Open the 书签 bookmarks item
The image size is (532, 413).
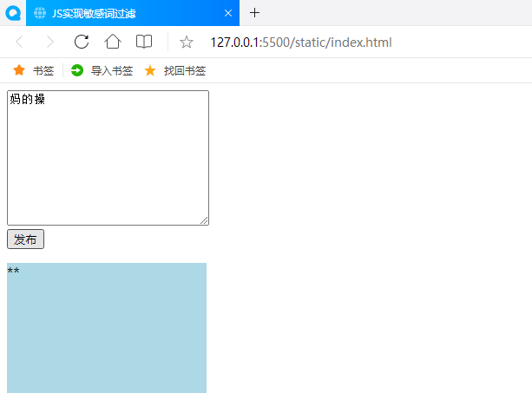click(33, 70)
